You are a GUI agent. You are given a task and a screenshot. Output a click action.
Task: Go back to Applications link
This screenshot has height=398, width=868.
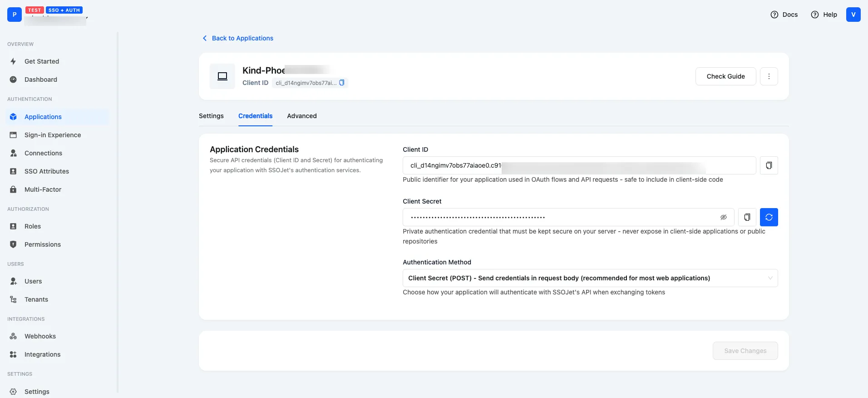coord(242,38)
